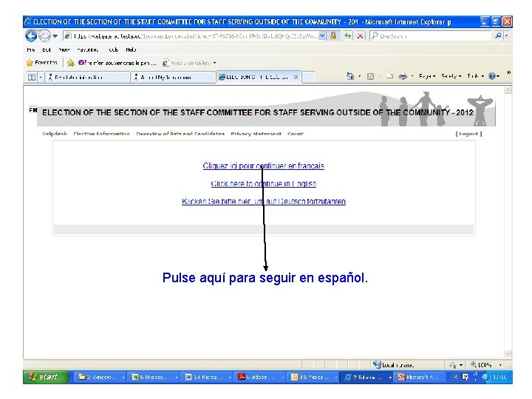Open the Help menu
532x399 pixels.
click(x=131, y=50)
